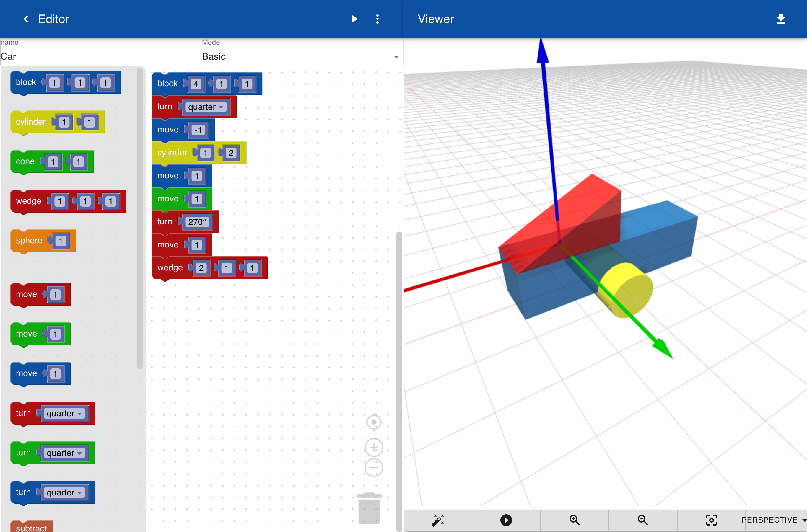Open the PERSPECTIVE camera dropdown
Screen dimensions: 807x532
point(774,520)
